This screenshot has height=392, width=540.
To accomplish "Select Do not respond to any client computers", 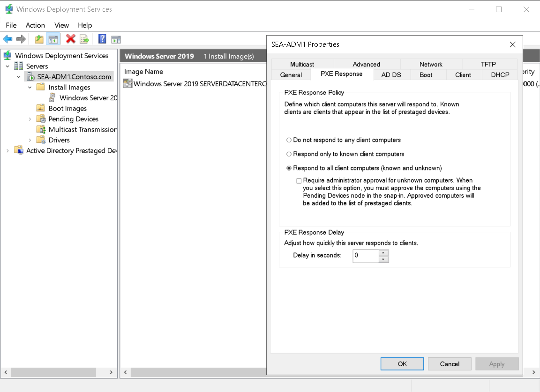I will (x=289, y=140).
